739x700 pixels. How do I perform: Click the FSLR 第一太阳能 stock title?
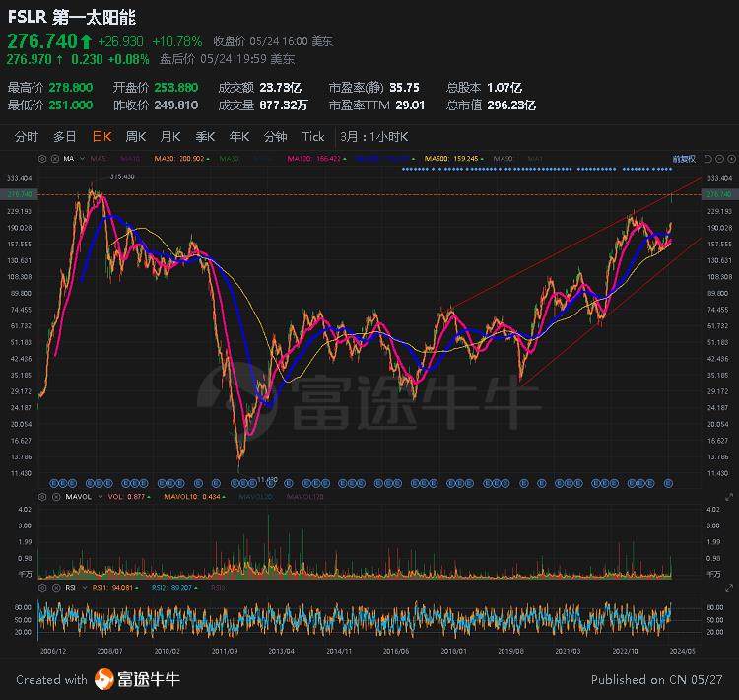(72, 18)
